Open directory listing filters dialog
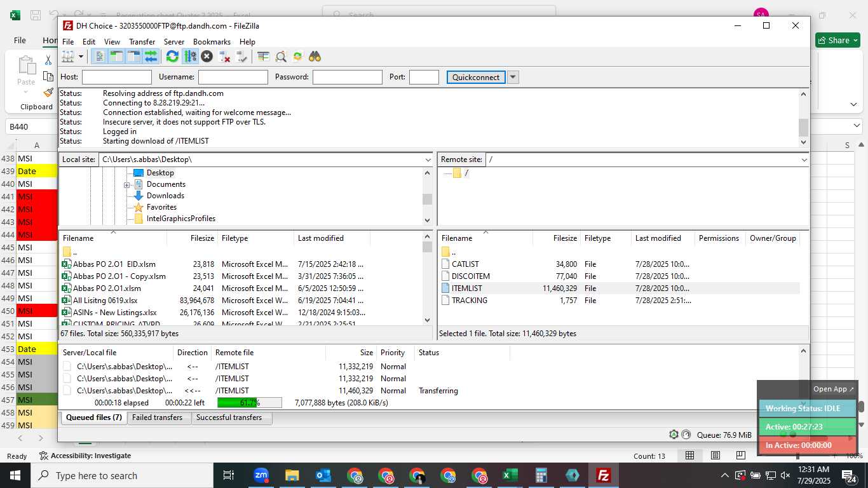868x488 pixels. click(x=263, y=57)
